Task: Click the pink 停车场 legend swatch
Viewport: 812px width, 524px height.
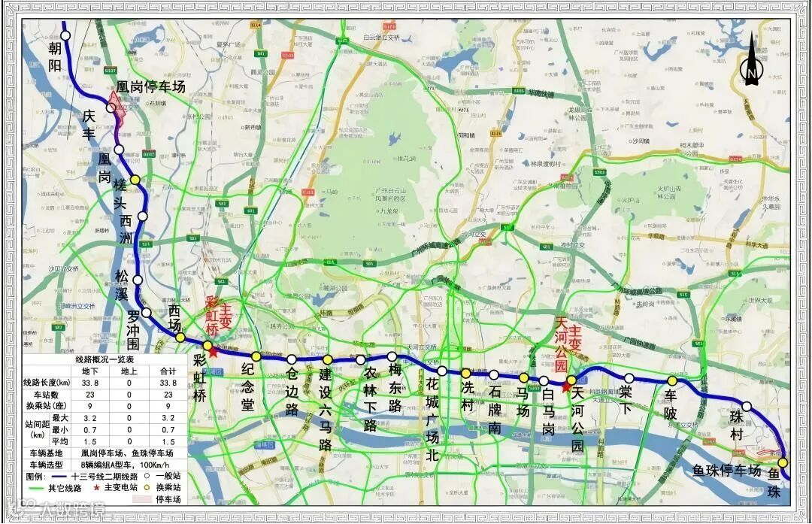Action: coord(143,499)
